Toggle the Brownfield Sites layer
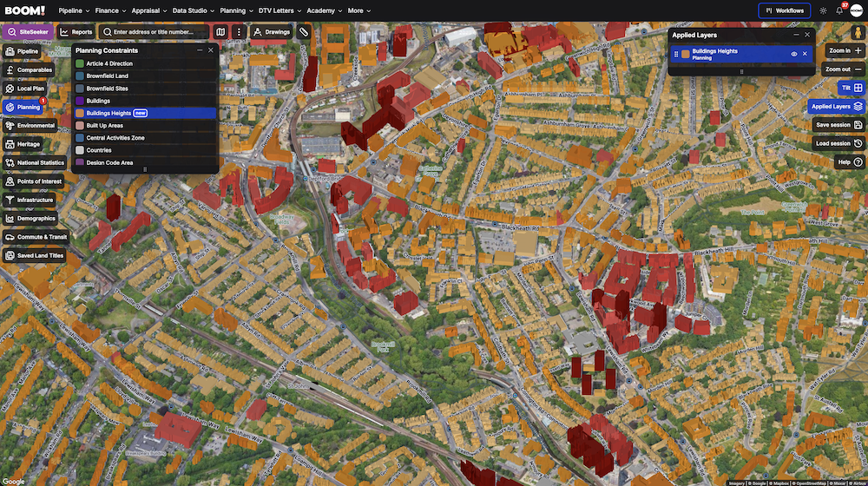This screenshot has width=868, height=486. [145, 89]
